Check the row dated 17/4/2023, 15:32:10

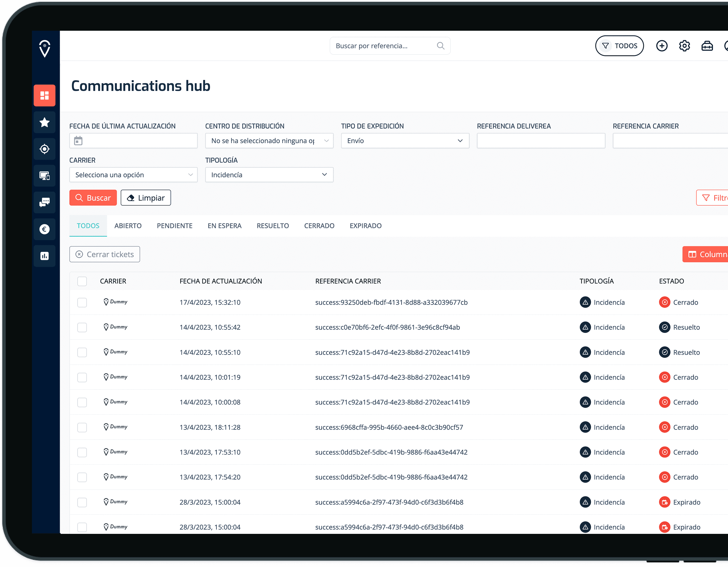click(82, 302)
